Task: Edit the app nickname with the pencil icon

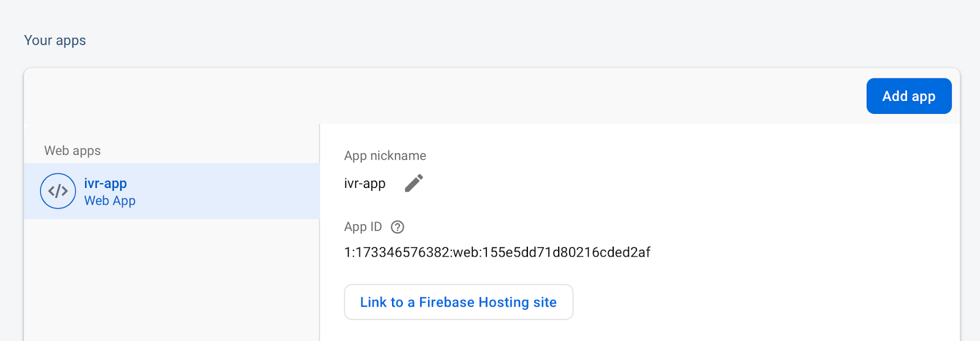Action: (x=414, y=183)
